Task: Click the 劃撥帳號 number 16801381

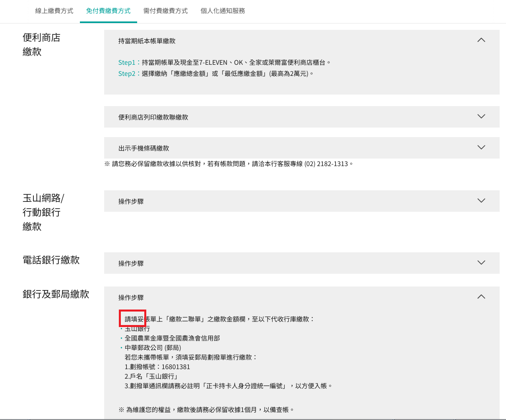Action: (x=176, y=367)
